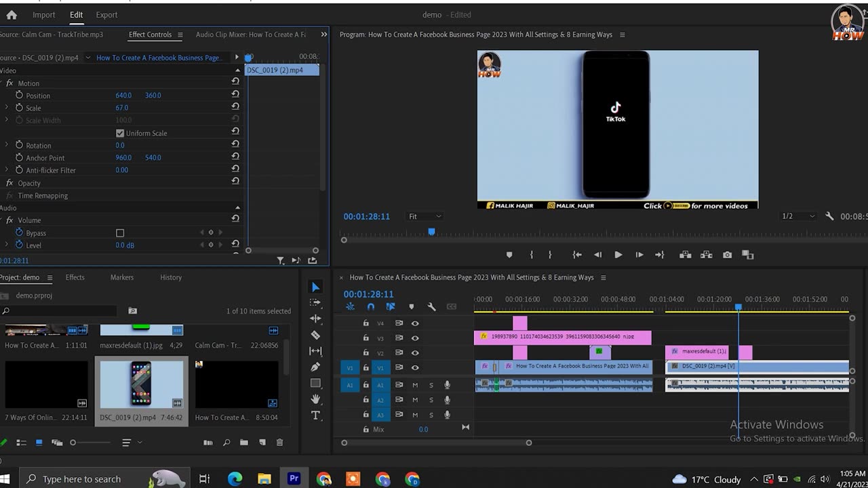Expand the Level property in Volume

coord(7,245)
